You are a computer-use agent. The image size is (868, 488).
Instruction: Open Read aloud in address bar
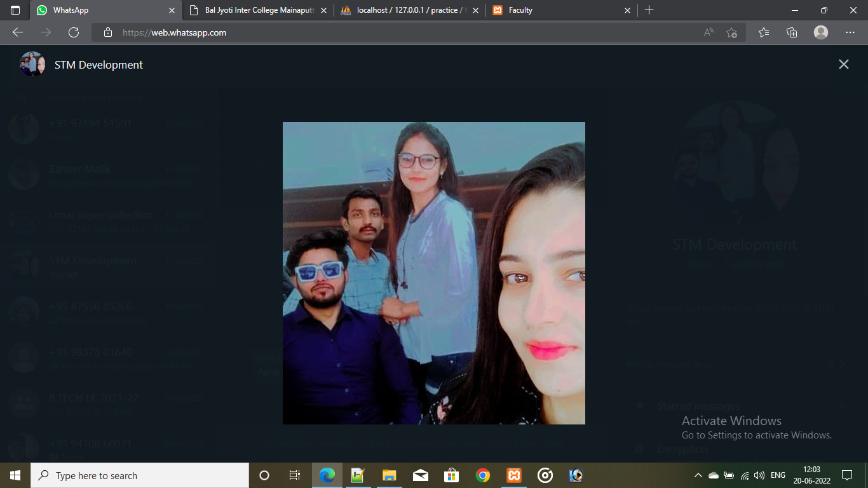(x=709, y=32)
